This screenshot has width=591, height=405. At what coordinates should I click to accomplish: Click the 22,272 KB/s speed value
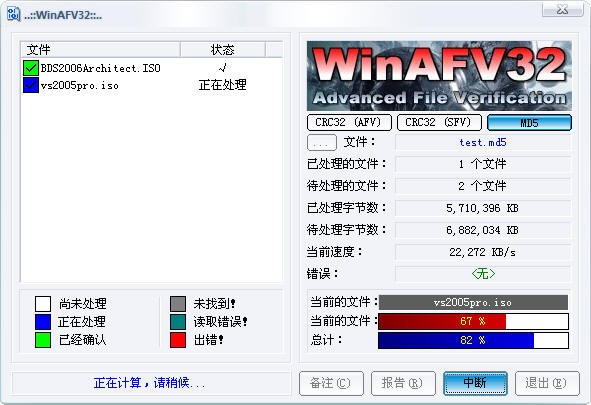click(x=483, y=252)
